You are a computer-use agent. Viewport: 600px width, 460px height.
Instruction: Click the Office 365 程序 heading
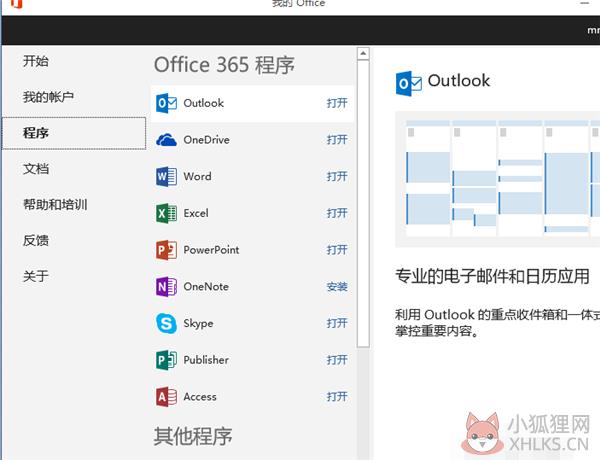click(x=224, y=65)
